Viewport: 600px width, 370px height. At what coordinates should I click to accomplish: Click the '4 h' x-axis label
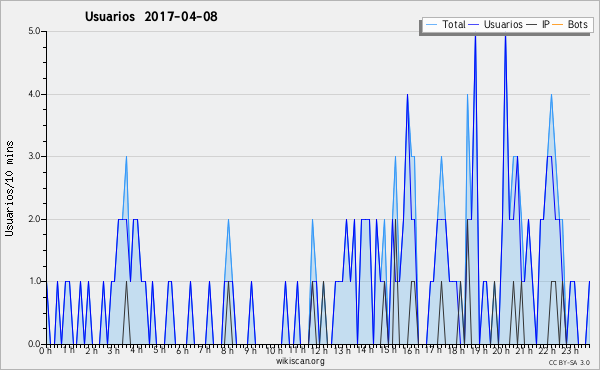tap(137, 350)
